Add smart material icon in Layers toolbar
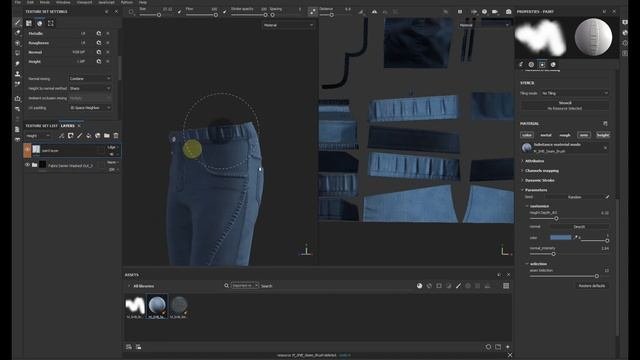 point(98,136)
